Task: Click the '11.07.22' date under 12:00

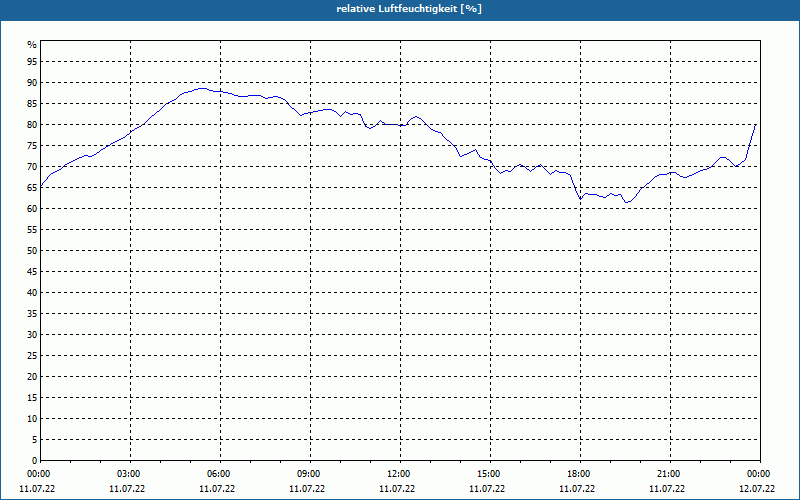Action: coord(397,489)
